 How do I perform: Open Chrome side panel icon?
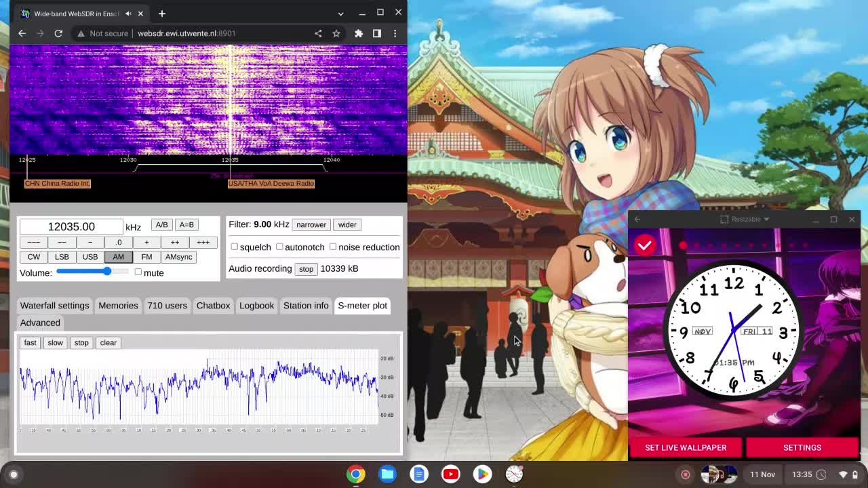377,33
